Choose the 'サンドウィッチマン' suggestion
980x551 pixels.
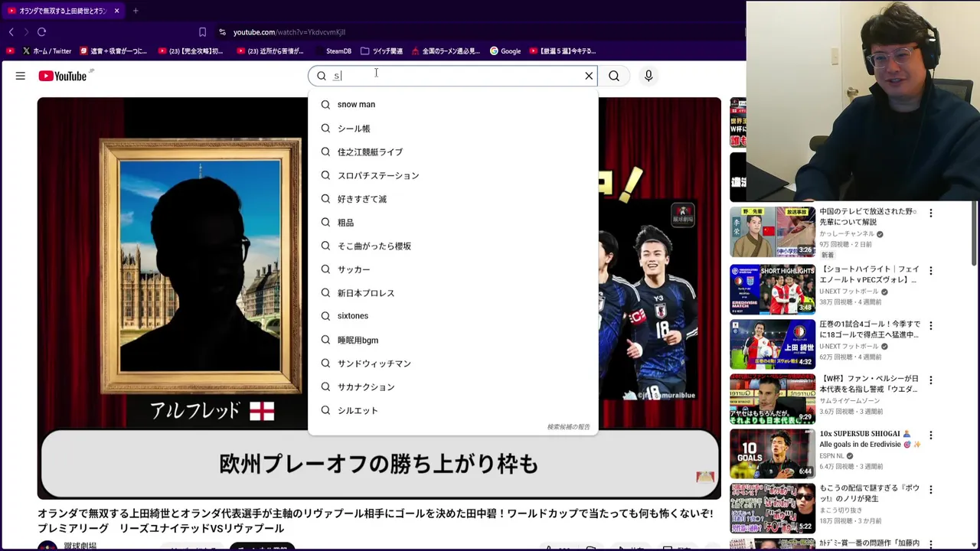point(452,364)
